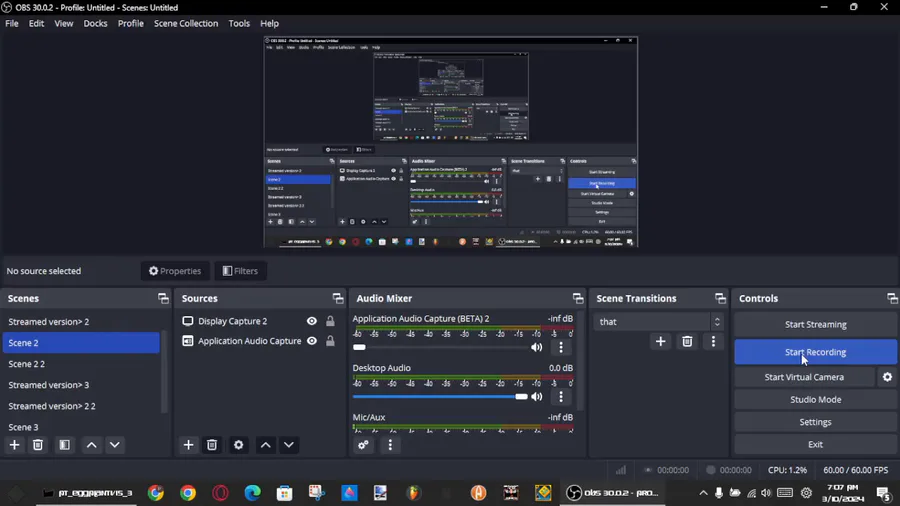Move source up in Sources panel
The width and height of the screenshot is (900, 506).
point(265,445)
